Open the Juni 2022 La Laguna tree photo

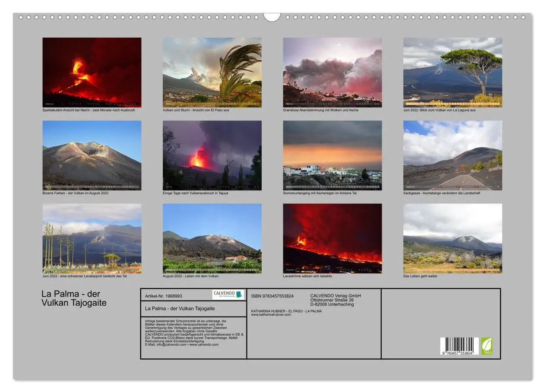(x=453, y=72)
